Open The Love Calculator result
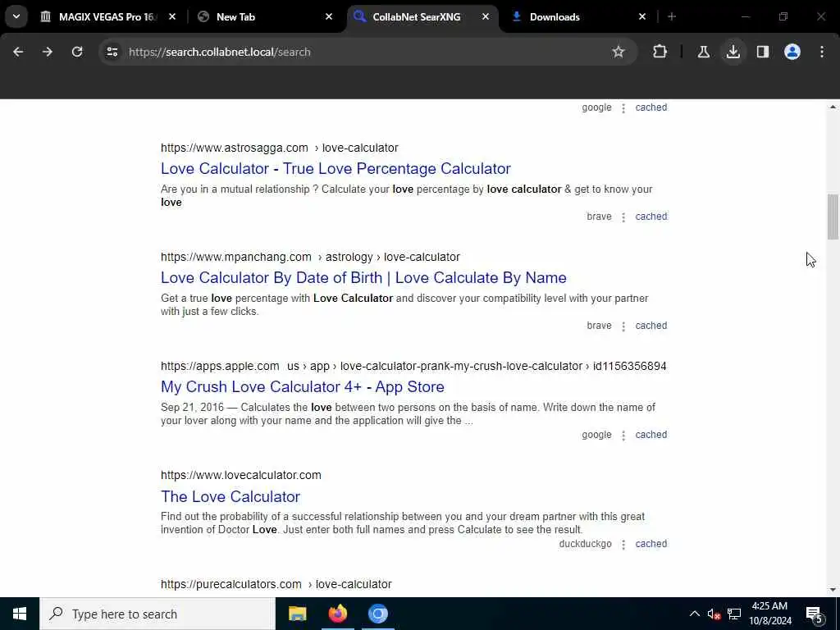The width and height of the screenshot is (840, 630). (231, 496)
